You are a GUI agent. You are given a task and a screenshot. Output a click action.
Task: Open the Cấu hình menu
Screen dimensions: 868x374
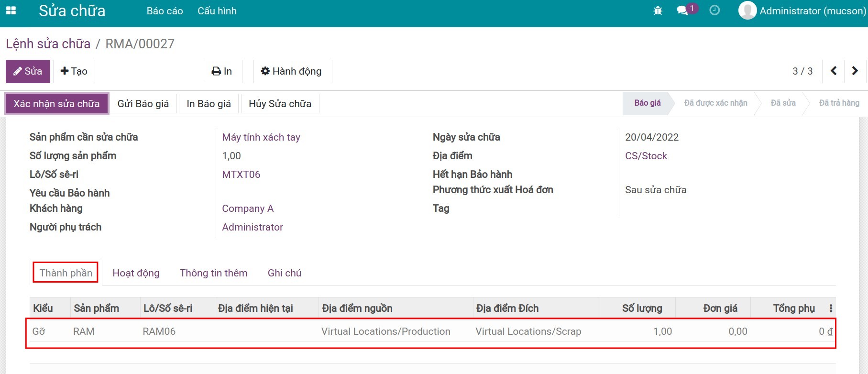[217, 11]
